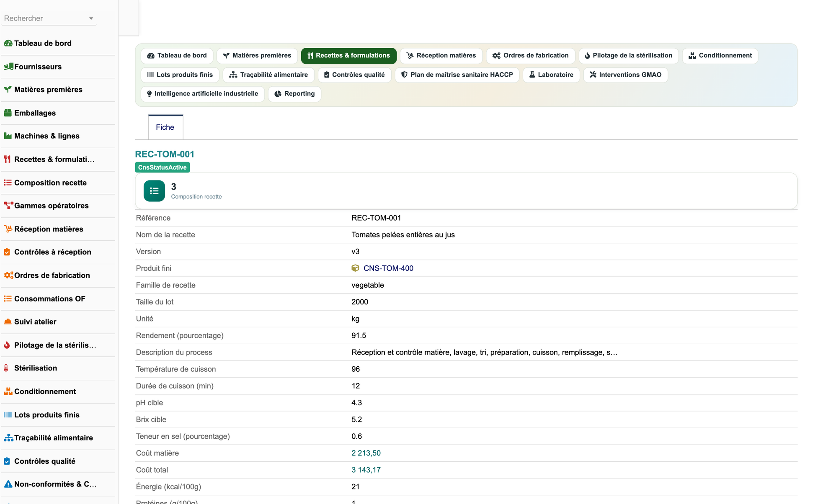Follow the CNS-TOM-400 product link
The width and height of the screenshot is (815, 504).
[x=388, y=268]
